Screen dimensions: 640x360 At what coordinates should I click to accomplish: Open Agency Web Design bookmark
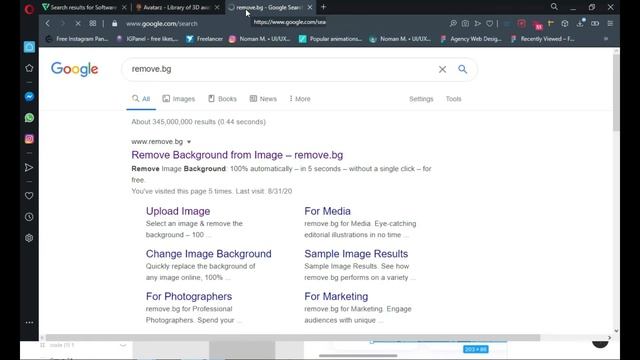[x=471, y=39]
